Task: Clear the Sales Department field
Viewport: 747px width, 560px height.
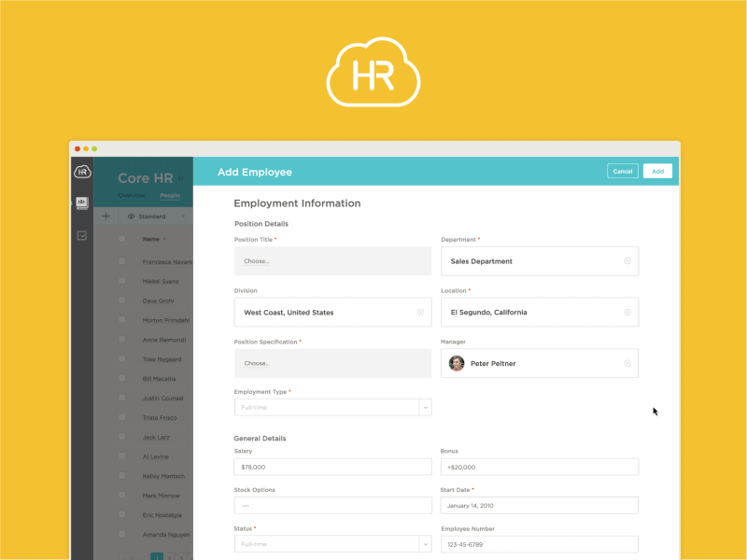Action: (627, 261)
